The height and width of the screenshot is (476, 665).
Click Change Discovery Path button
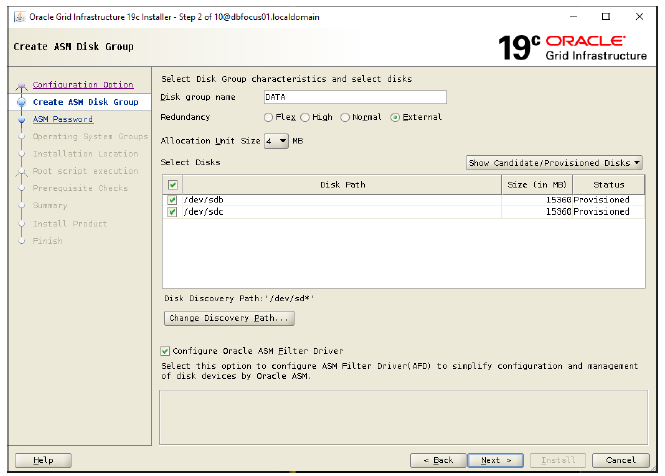coord(229,318)
